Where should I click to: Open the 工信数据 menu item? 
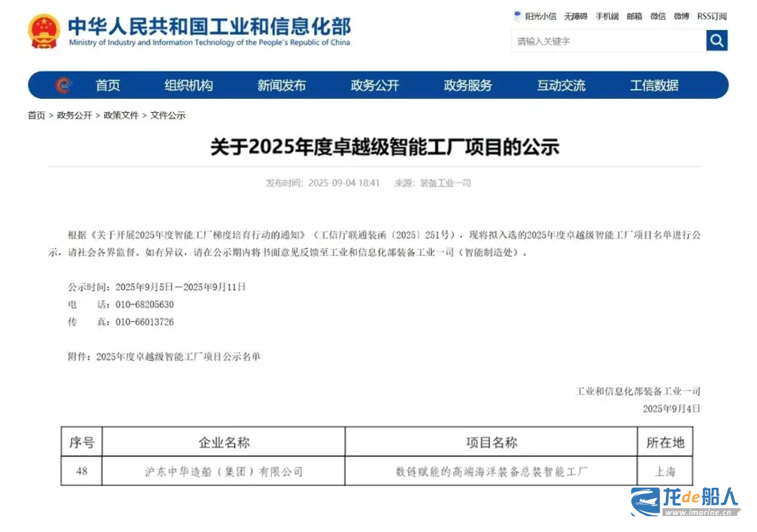click(654, 86)
